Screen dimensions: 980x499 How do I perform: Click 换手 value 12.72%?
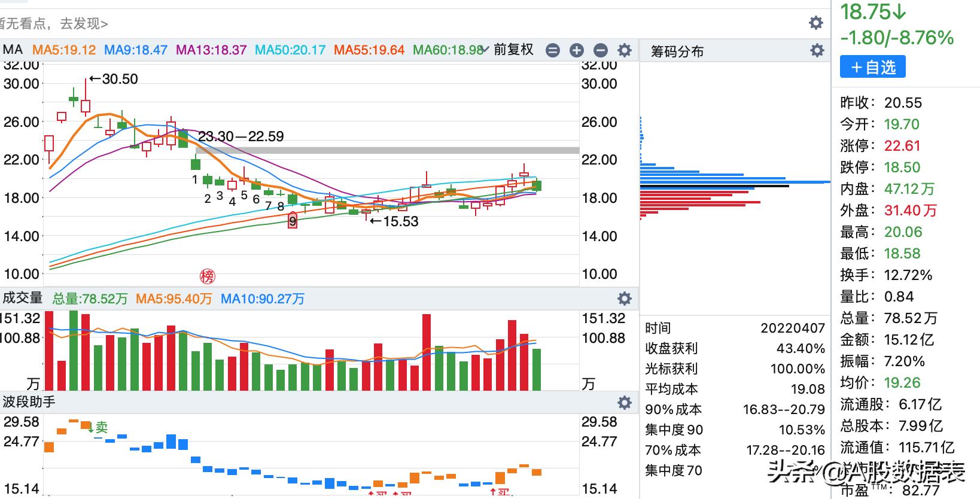(908, 275)
